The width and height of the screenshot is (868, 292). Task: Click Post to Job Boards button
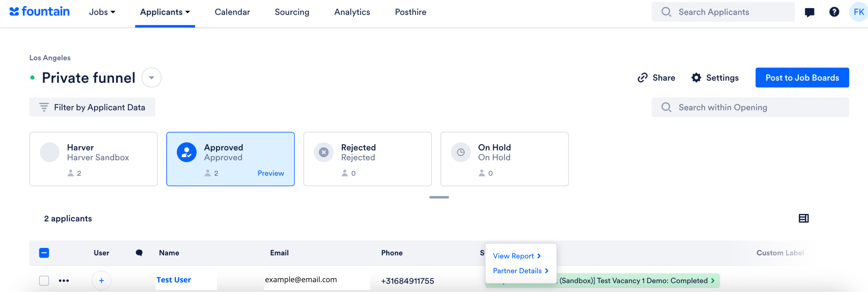pos(802,78)
